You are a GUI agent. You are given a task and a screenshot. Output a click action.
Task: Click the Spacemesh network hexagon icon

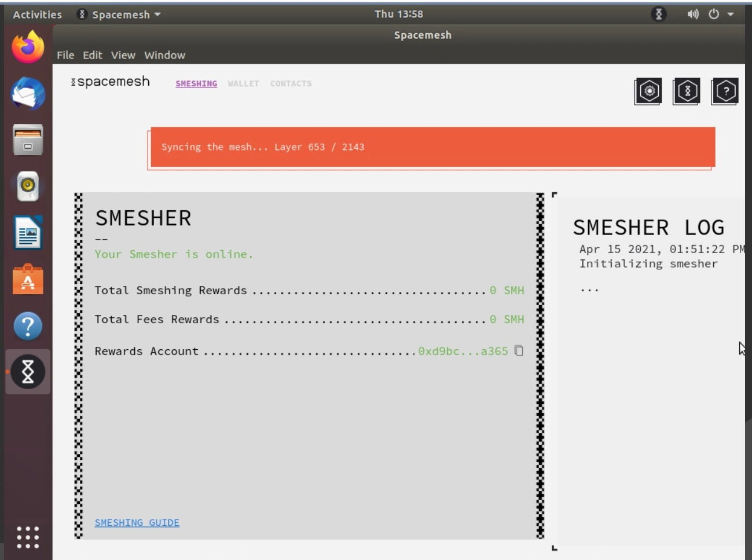pyautogui.click(x=687, y=91)
